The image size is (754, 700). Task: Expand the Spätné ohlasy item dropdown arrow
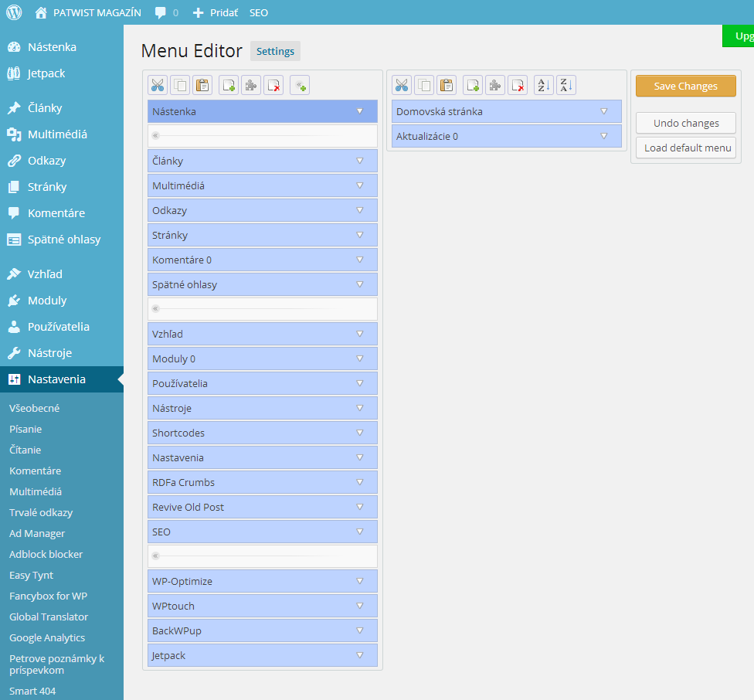tap(360, 284)
